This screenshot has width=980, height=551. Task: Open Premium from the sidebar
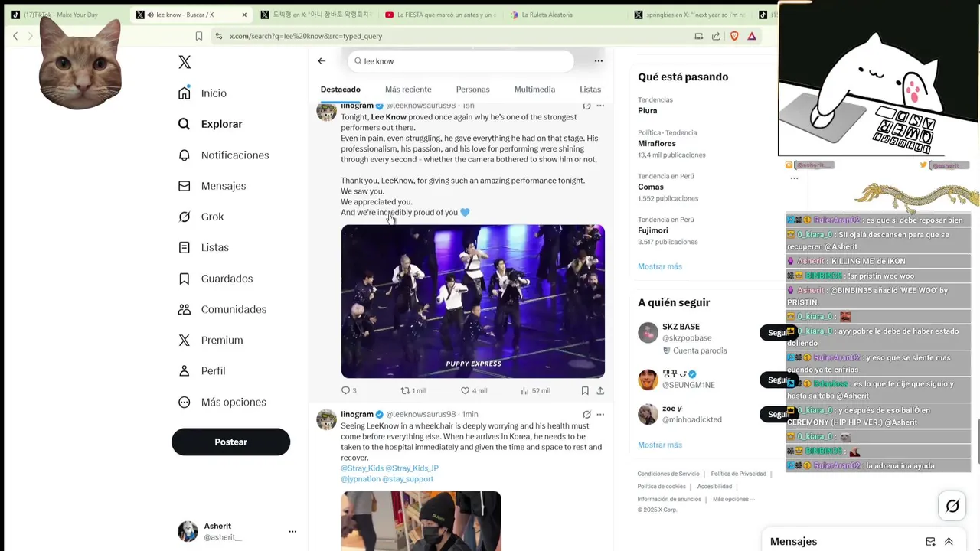[210, 340]
